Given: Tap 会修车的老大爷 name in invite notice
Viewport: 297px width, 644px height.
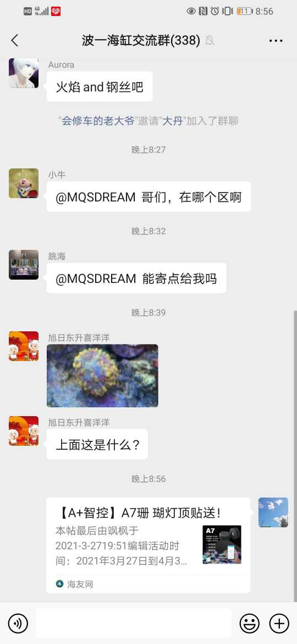Looking at the screenshot, I should pyautogui.click(x=98, y=121).
